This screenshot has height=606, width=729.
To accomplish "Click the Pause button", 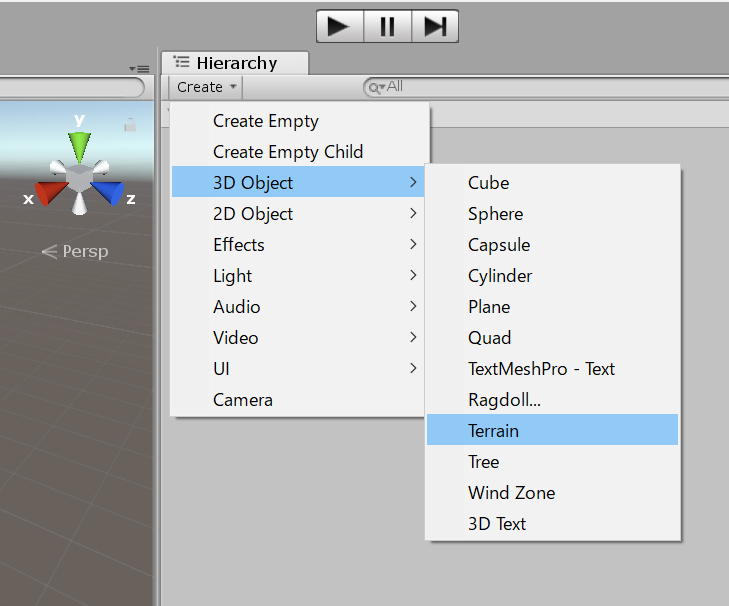I will pyautogui.click(x=387, y=26).
